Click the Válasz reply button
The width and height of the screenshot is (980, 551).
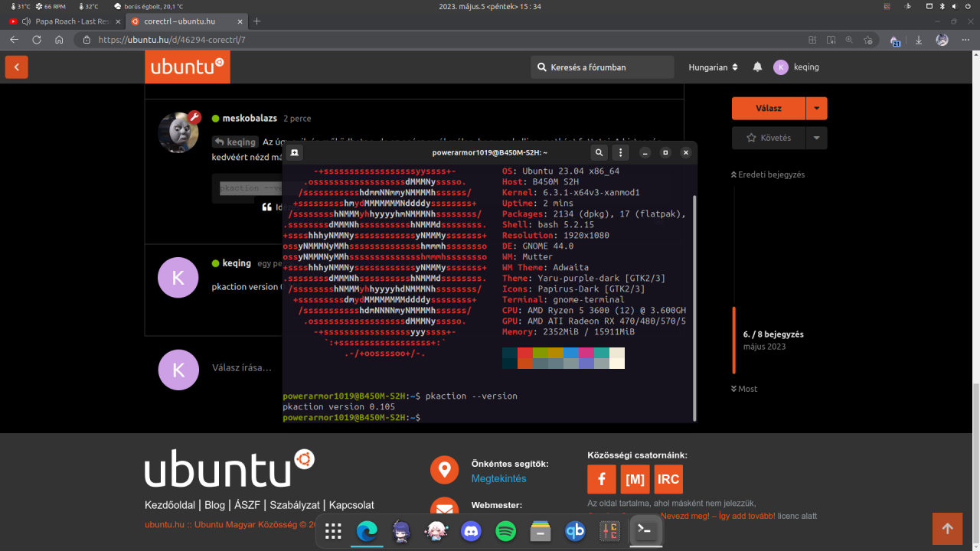pyautogui.click(x=769, y=109)
